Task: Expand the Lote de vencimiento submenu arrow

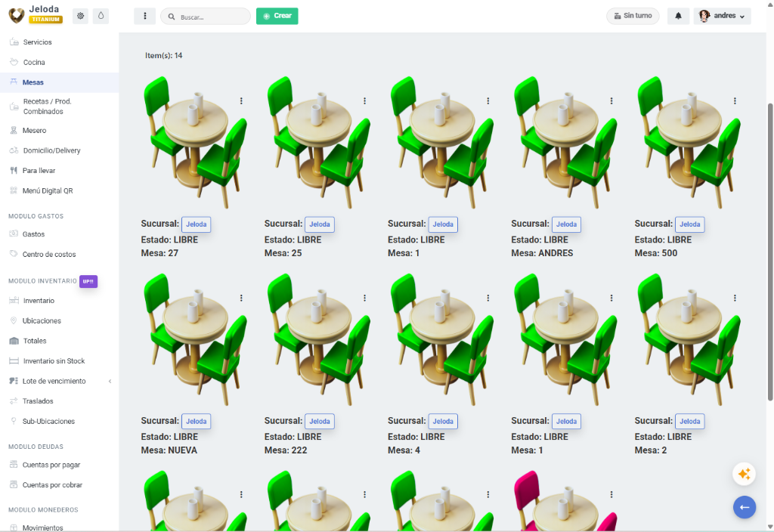Action: tap(110, 381)
